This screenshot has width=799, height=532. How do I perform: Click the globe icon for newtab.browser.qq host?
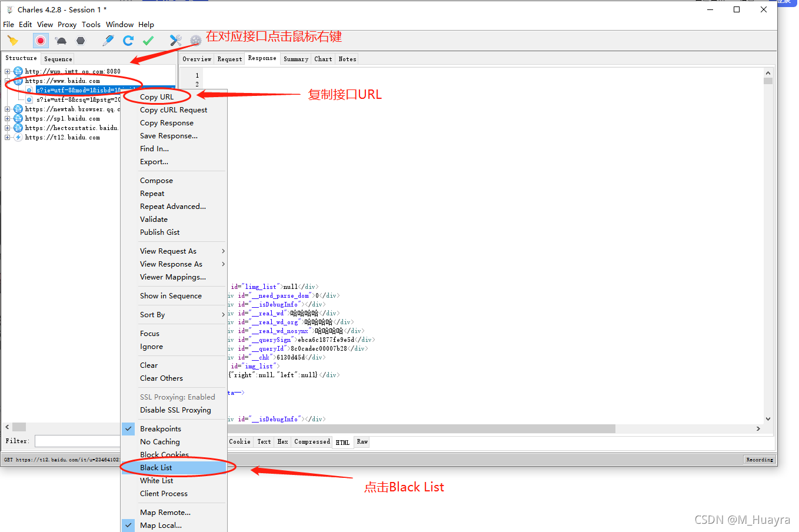(18, 109)
